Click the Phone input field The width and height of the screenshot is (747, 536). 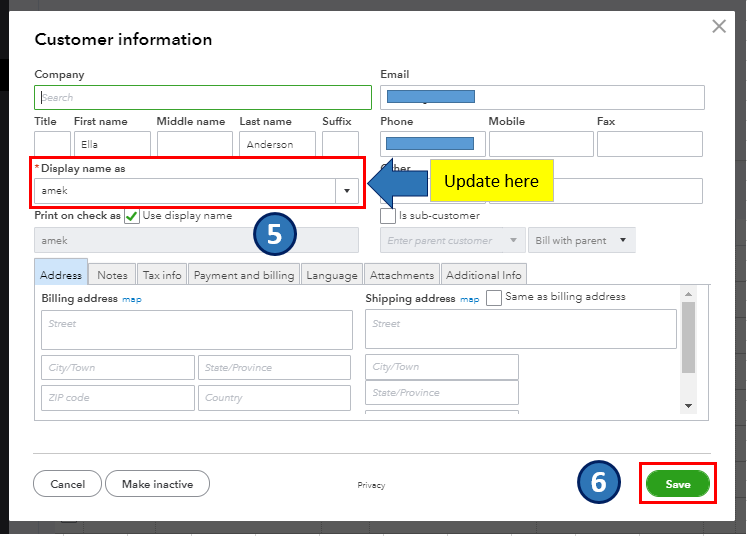coord(433,144)
